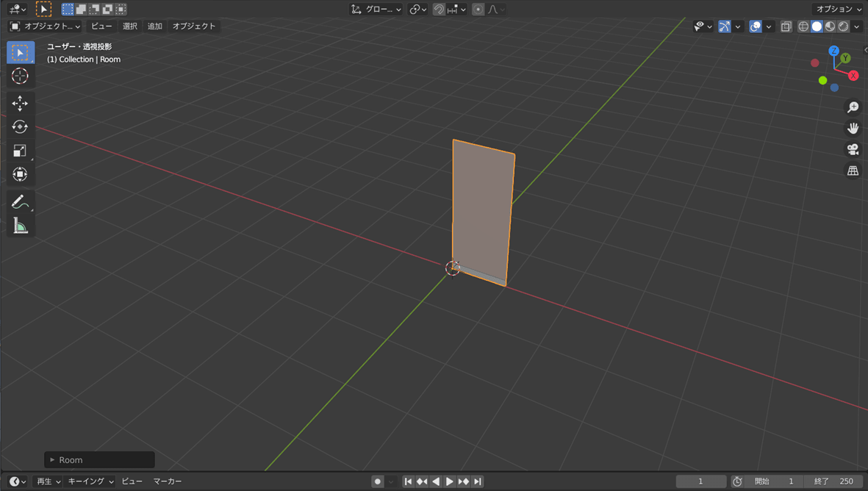The width and height of the screenshot is (868, 491).
Task: Open overlay settings dropdown arrow
Action: tap(768, 26)
